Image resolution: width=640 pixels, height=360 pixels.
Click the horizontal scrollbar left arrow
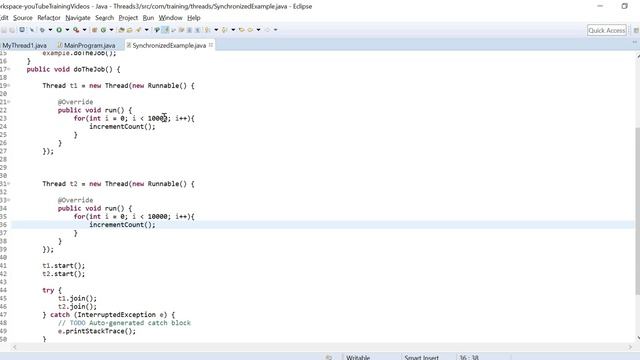tap(14, 347)
